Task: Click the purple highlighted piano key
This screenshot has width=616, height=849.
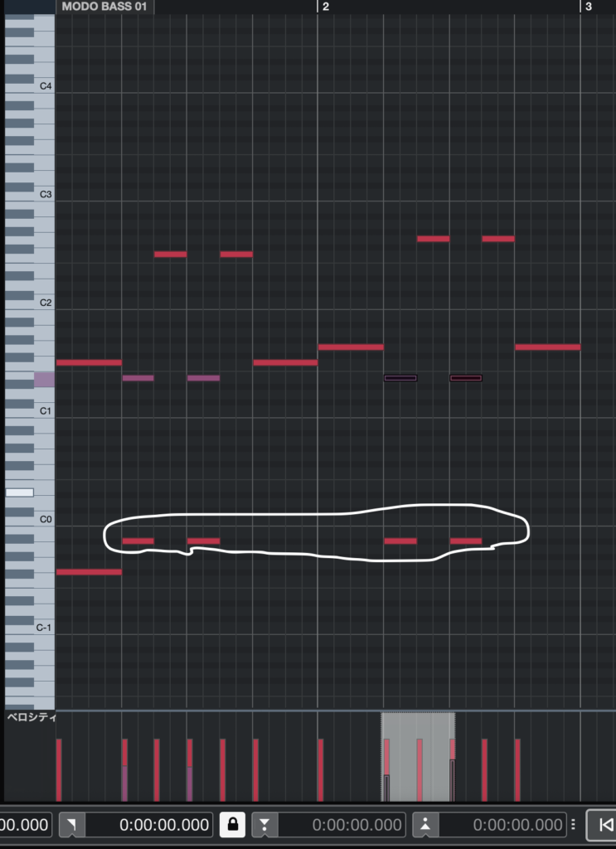Action: pyautogui.click(x=45, y=380)
